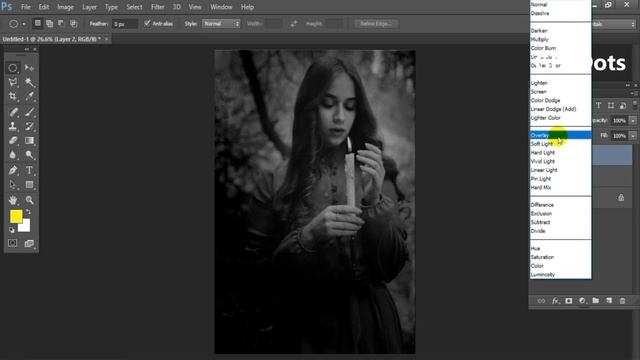Toggle the Anti-alias checkbox

[147, 23]
